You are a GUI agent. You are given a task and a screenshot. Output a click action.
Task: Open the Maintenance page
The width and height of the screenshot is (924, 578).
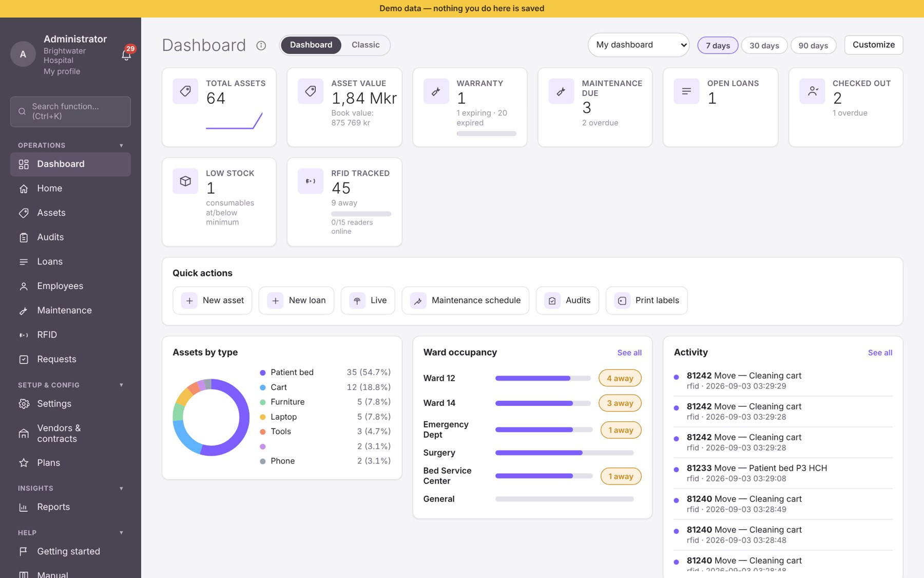coord(70,310)
